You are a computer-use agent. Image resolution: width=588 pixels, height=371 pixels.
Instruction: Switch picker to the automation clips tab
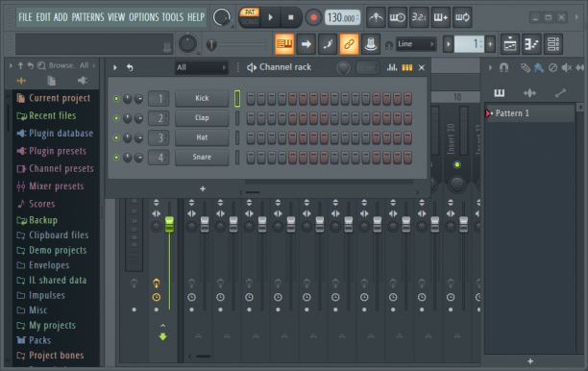(560, 93)
